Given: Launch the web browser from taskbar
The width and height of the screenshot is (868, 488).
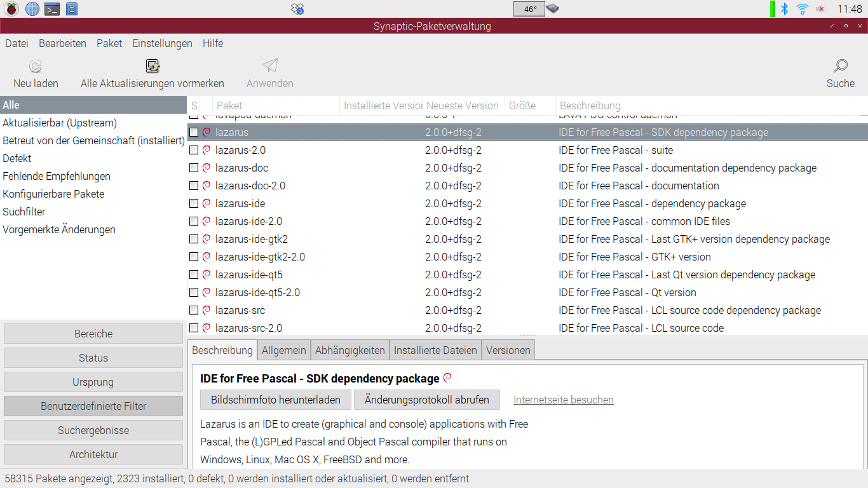Looking at the screenshot, I should [32, 9].
